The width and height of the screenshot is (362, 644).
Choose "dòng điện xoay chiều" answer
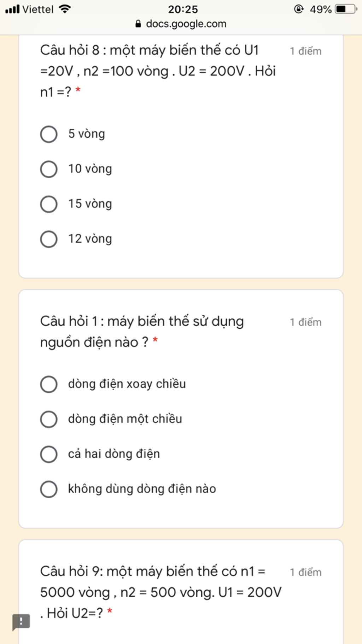pos(49,384)
